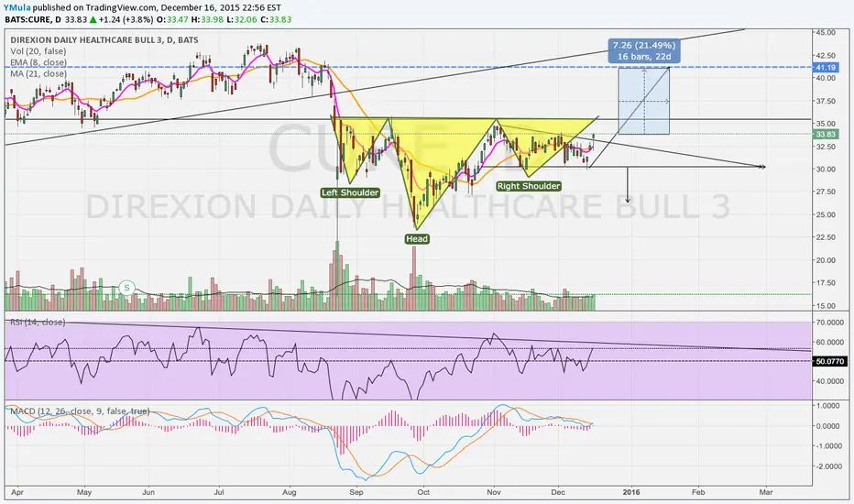Image resolution: width=854 pixels, height=504 pixels.
Task: Click 15.00 on the price axis
Action: [x=826, y=306]
